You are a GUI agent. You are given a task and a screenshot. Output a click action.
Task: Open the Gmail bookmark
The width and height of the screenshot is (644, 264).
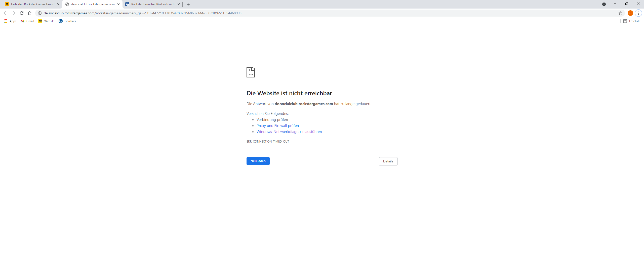pos(27,21)
